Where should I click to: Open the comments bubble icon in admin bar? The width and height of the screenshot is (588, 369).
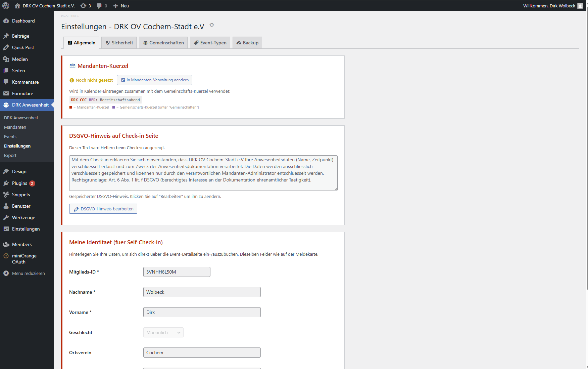click(99, 6)
